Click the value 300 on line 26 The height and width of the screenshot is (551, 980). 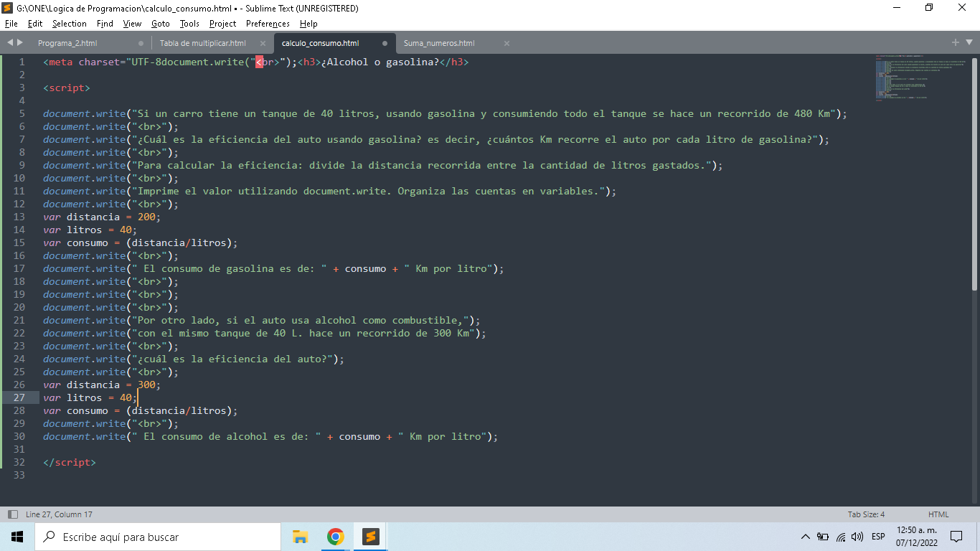(146, 385)
